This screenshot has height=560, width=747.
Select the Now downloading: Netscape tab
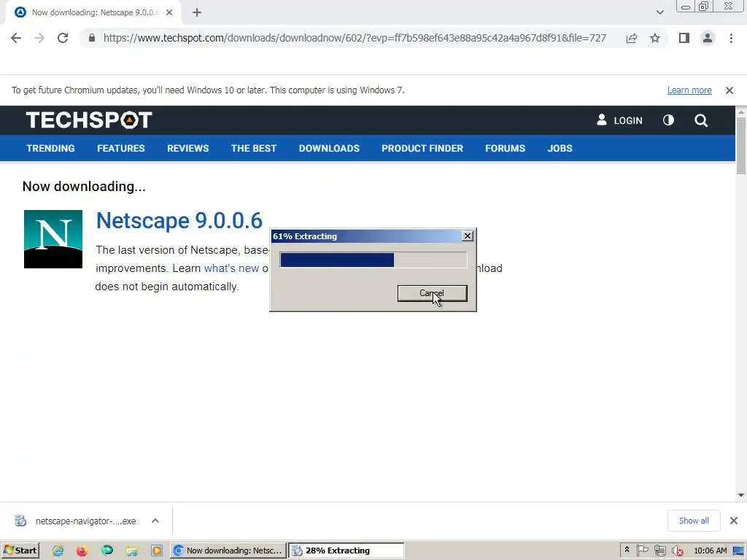click(94, 13)
